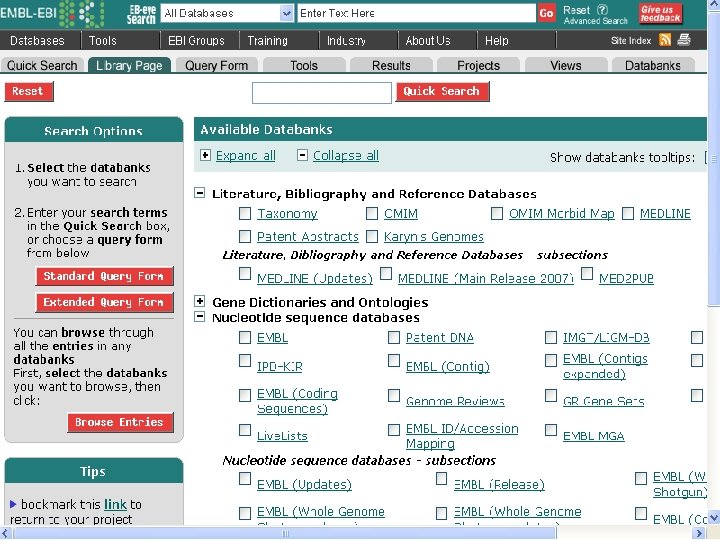Check the EMBL MGA checkbox

pyautogui.click(x=551, y=430)
